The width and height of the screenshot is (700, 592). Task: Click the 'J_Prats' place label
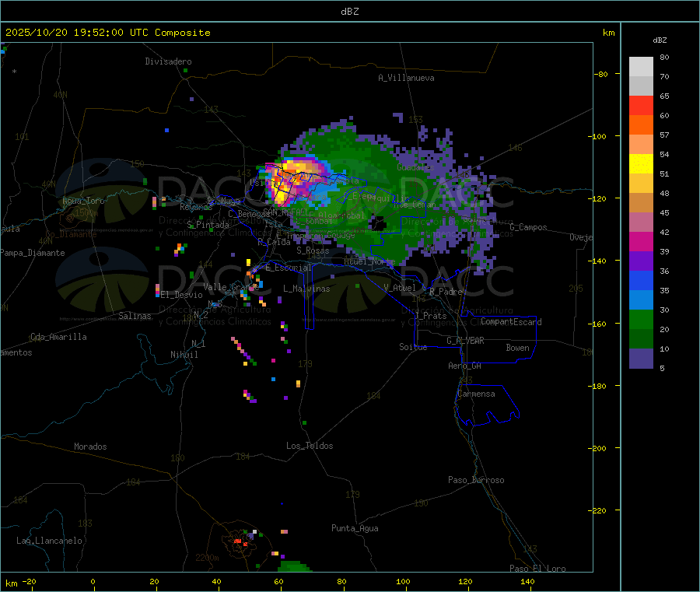click(x=431, y=316)
